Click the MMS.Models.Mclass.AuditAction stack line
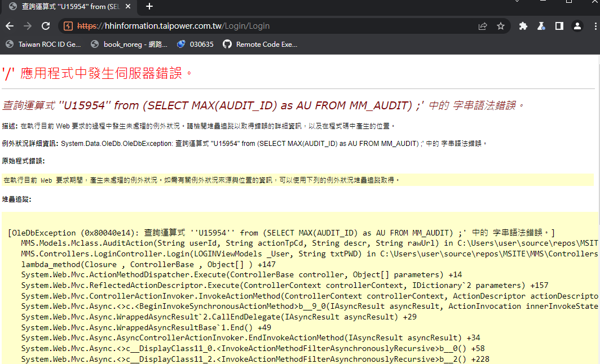Viewport: 600px width, 364px height. [x=309, y=243]
